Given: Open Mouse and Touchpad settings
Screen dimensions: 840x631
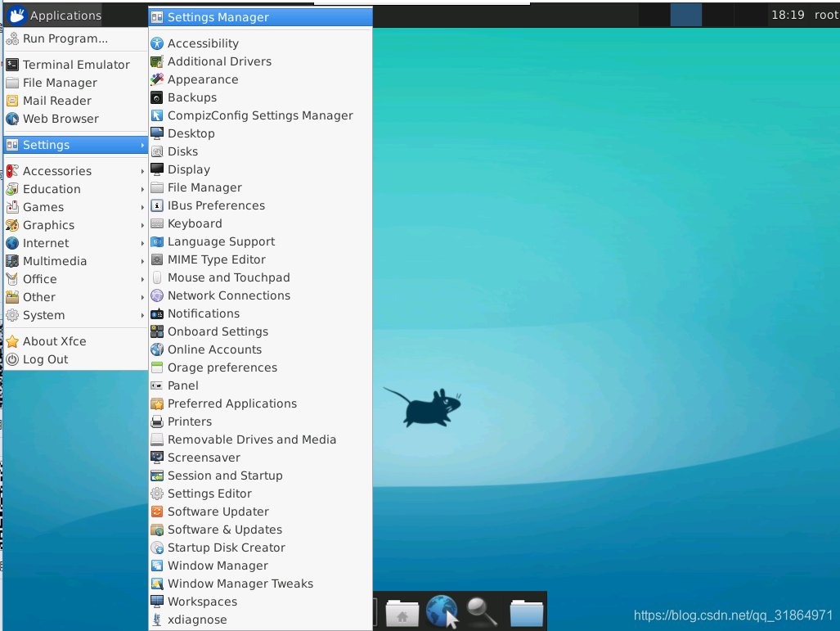Looking at the screenshot, I should 260,277.
